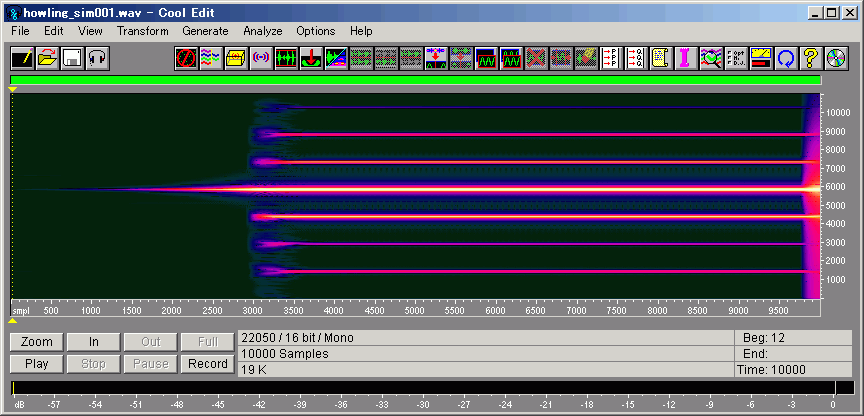This screenshot has height=416, width=864.
Task: Click the PPP red arrows icon
Action: [x=611, y=58]
